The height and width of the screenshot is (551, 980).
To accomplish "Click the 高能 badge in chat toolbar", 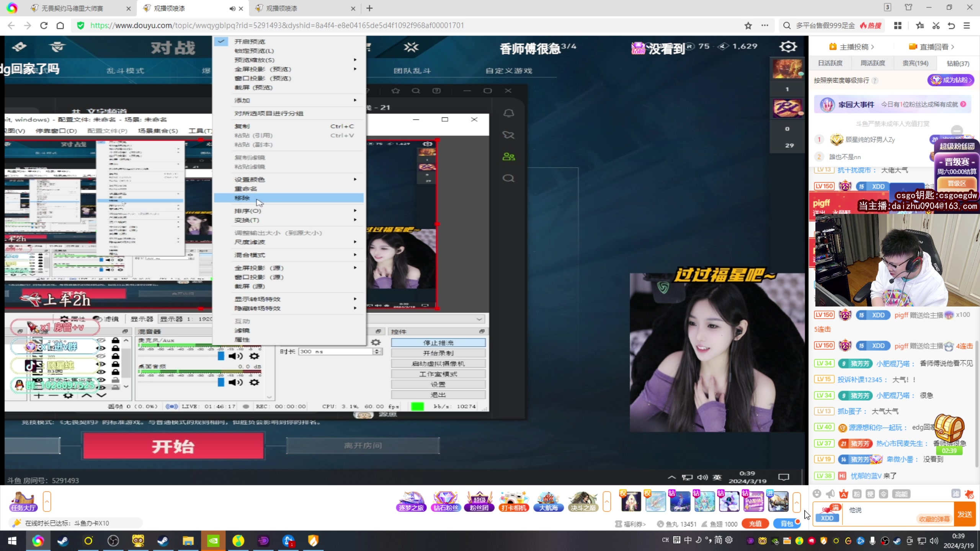I will pos(901,494).
